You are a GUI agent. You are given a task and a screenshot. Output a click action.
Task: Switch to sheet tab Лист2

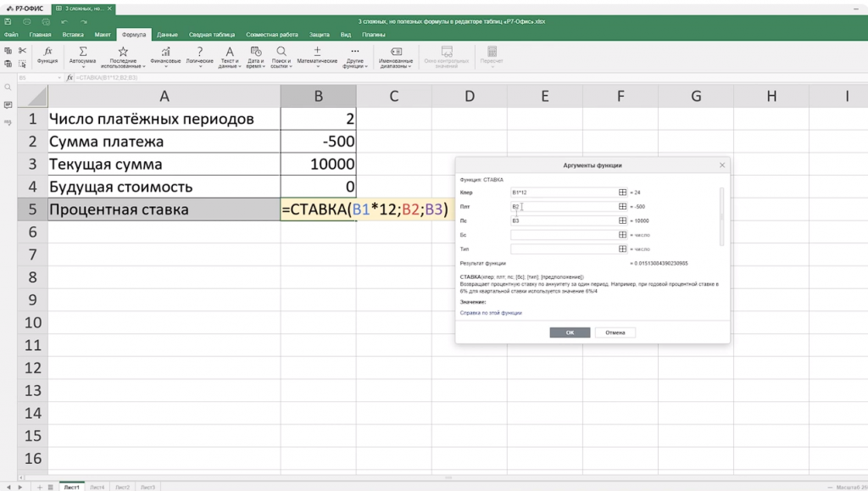click(122, 487)
